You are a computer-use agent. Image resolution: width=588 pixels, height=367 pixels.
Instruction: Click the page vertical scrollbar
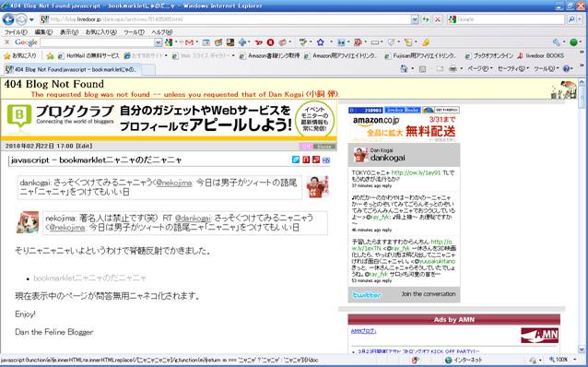tap(582, 216)
